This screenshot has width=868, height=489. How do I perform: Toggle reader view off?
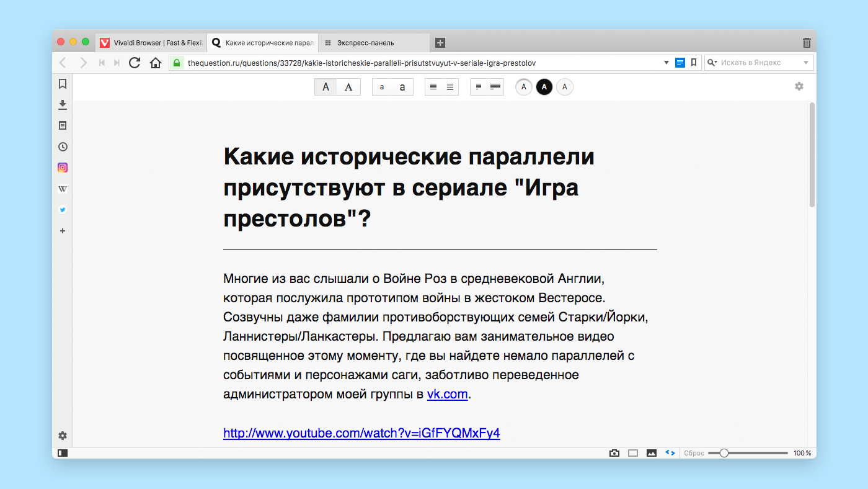coord(680,63)
